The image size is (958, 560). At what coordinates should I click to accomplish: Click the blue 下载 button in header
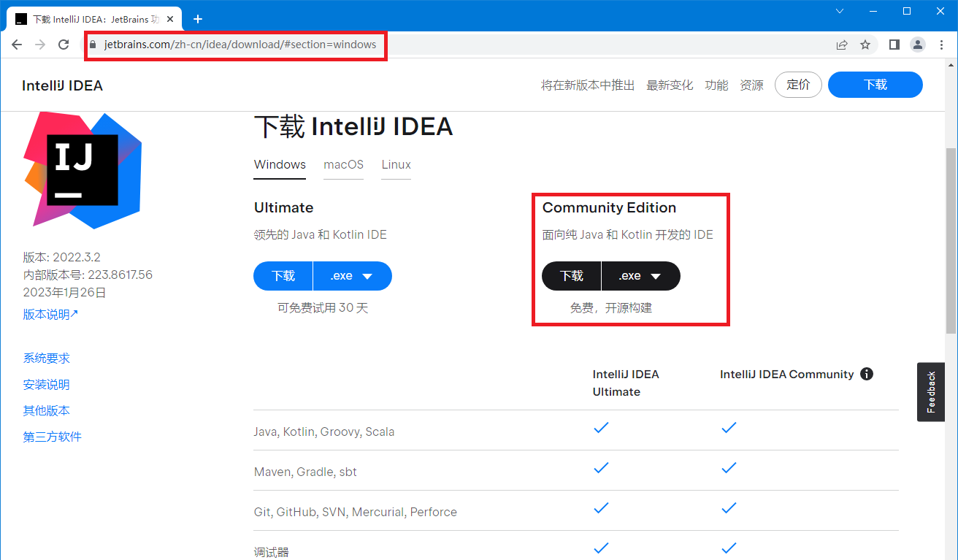tap(875, 85)
